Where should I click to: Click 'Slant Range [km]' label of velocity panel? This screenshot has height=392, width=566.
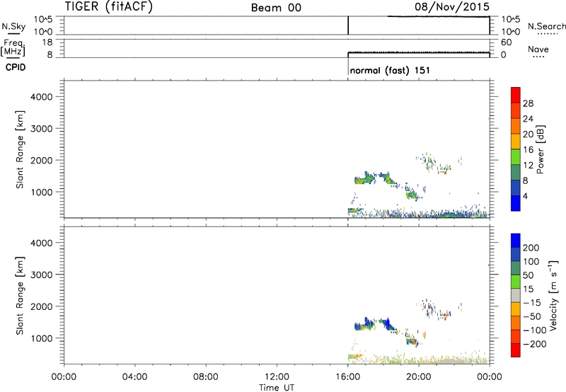tap(20, 296)
